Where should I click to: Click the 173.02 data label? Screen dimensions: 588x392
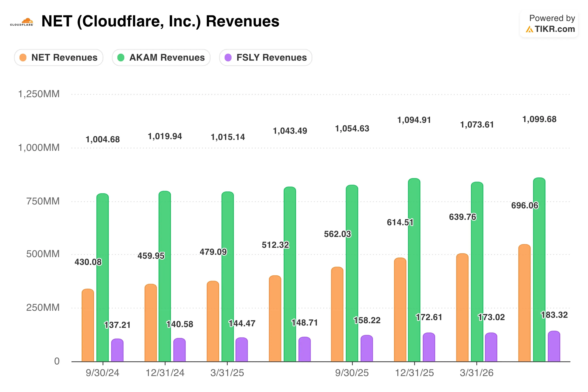pos(491,317)
